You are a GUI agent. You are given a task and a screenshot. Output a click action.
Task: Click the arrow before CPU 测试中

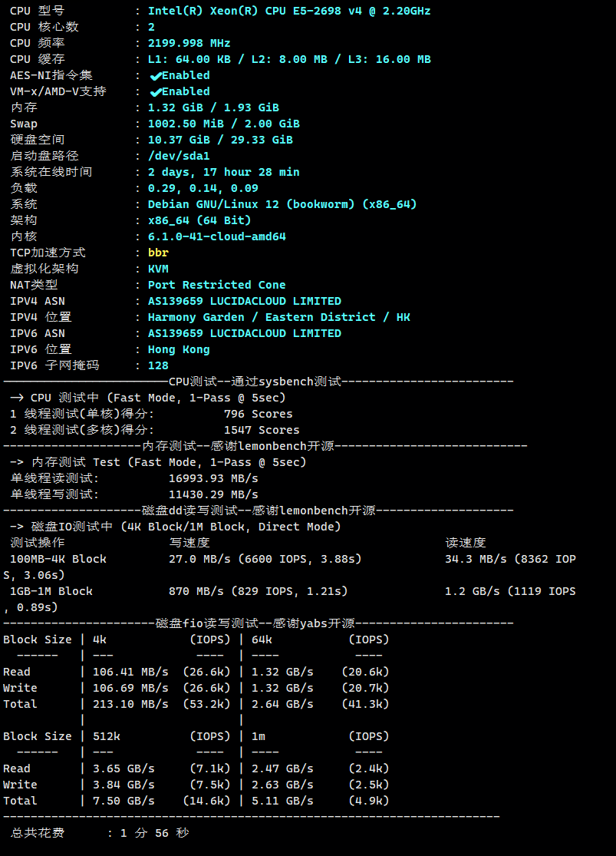tap(18, 398)
